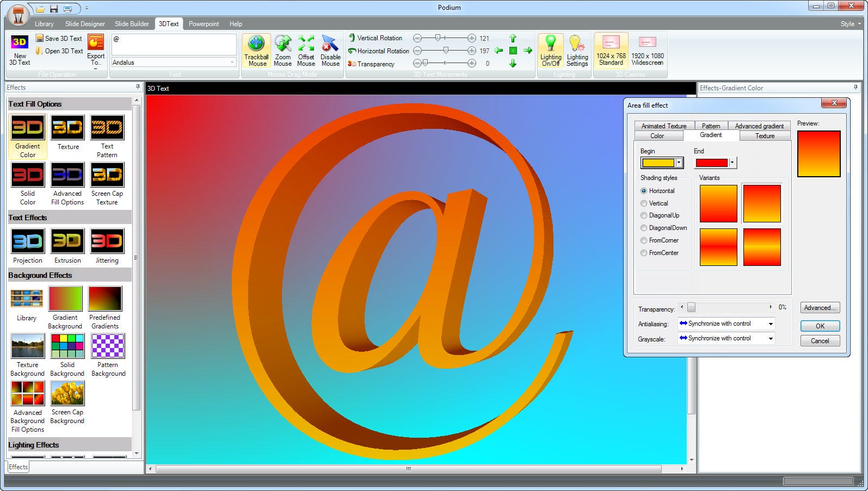
Task: Apply Jittering text effect
Action: tap(107, 246)
